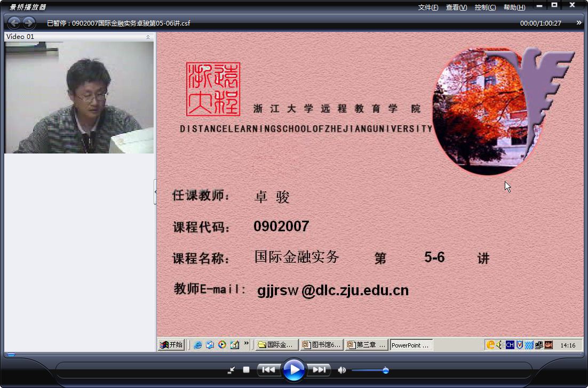Click the paused file title ending in .csf
588x388 pixels.
coord(118,23)
